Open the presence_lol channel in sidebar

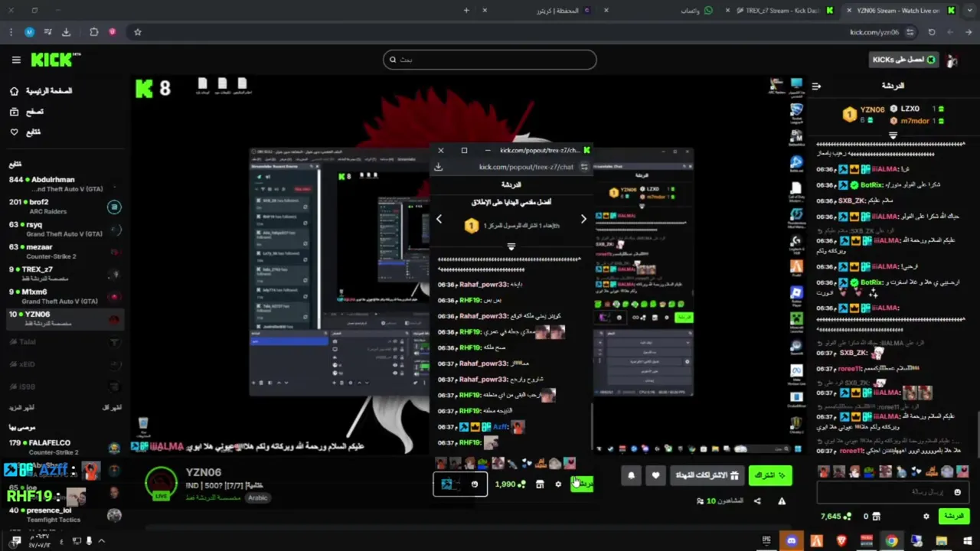tap(65, 514)
